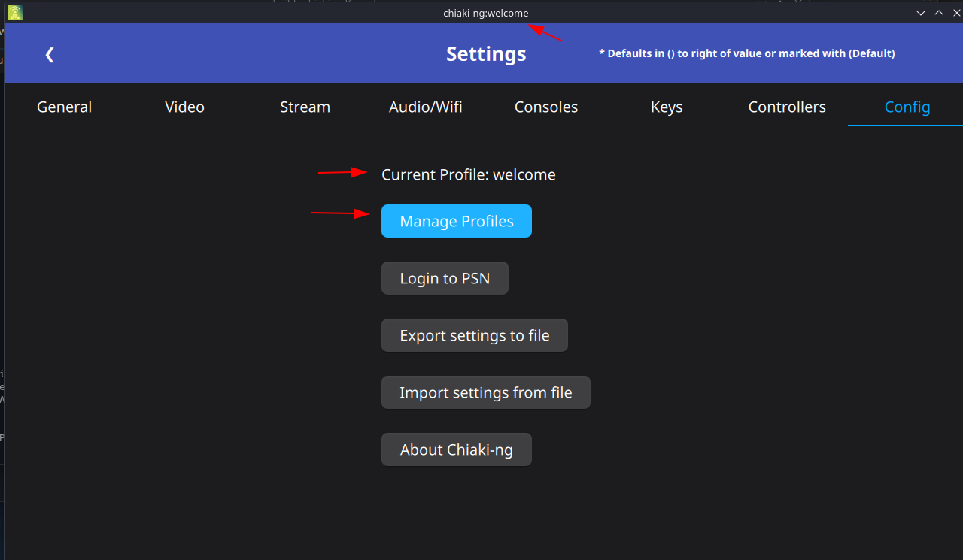Minimize the chiaki-ng window
This screenshot has width=963, height=560.
tap(920, 13)
